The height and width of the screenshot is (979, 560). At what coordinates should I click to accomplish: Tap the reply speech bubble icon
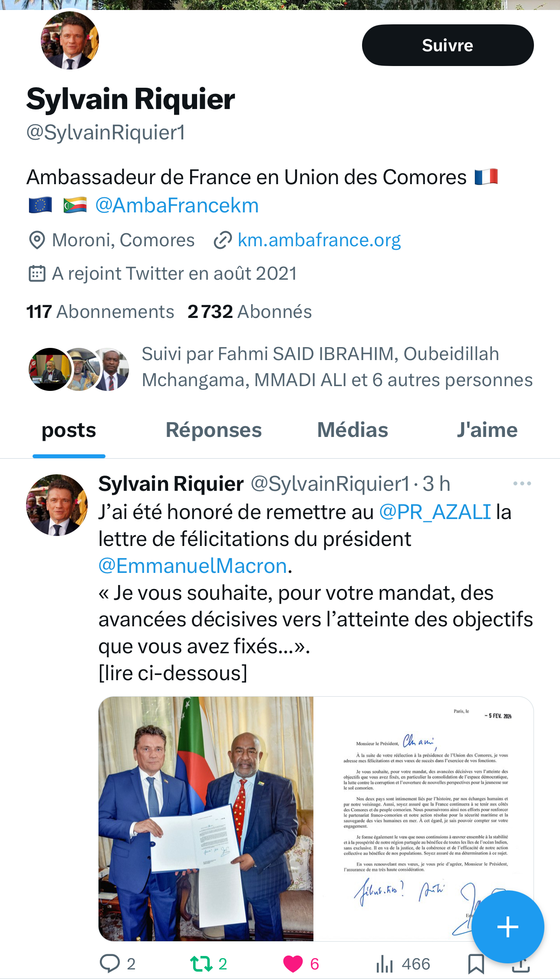(110, 963)
